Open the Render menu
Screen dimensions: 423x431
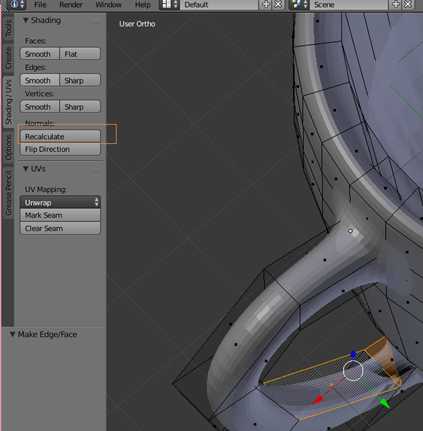pos(71,5)
